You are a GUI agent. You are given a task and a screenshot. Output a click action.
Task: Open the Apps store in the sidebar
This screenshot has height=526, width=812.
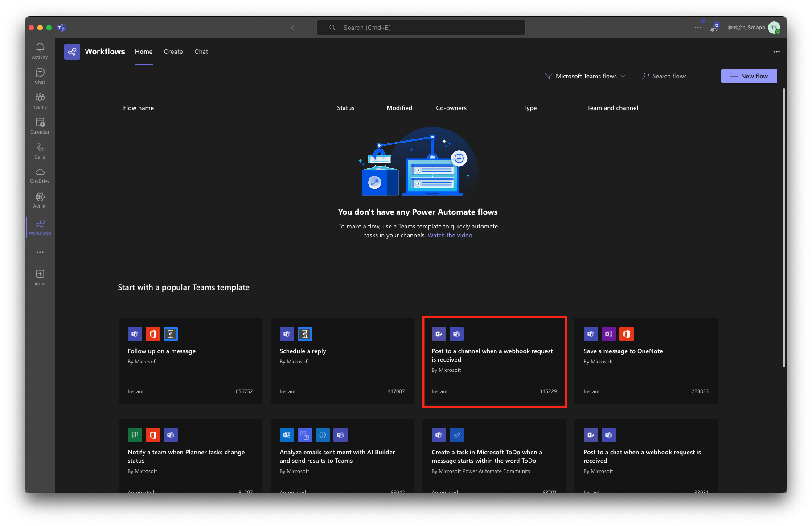40,278
